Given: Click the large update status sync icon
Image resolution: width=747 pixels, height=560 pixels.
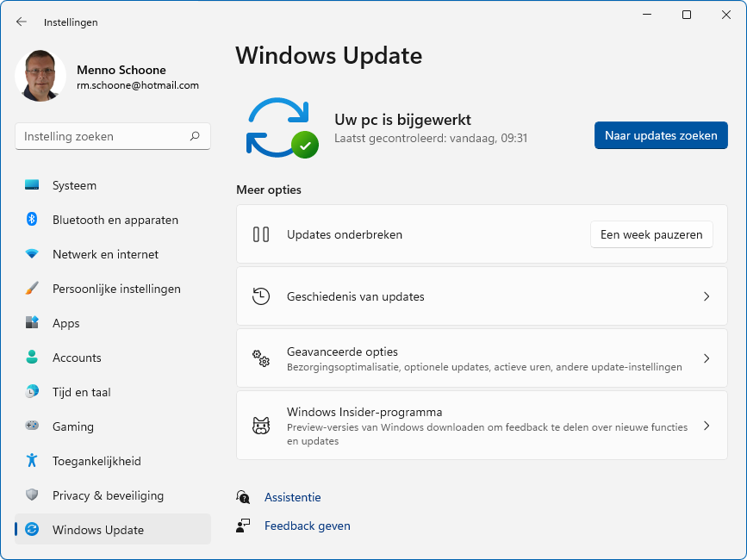Looking at the screenshot, I should [282, 128].
